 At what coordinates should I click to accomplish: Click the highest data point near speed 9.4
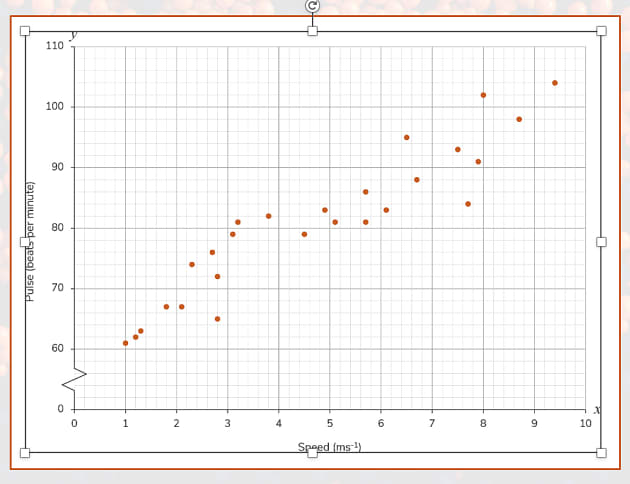pos(555,83)
